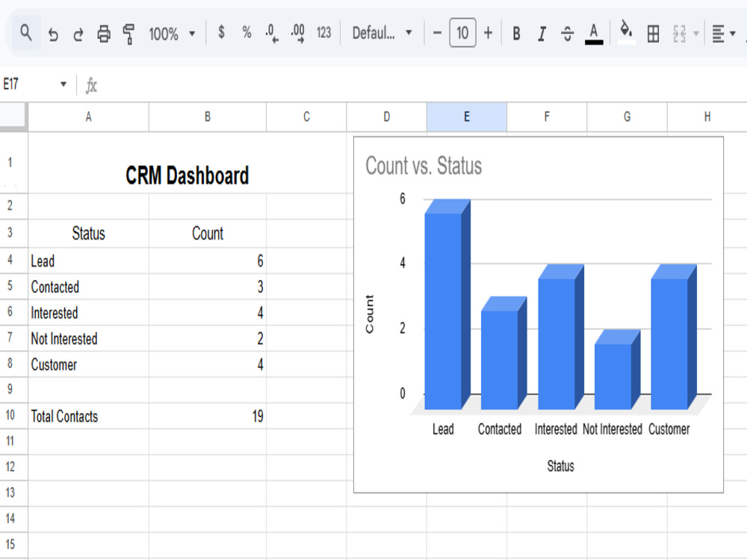The height and width of the screenshot is (560, 747).
Task: Open the 100% zoom dropdown
Action: pyautogui.click(x=172, y=34)
